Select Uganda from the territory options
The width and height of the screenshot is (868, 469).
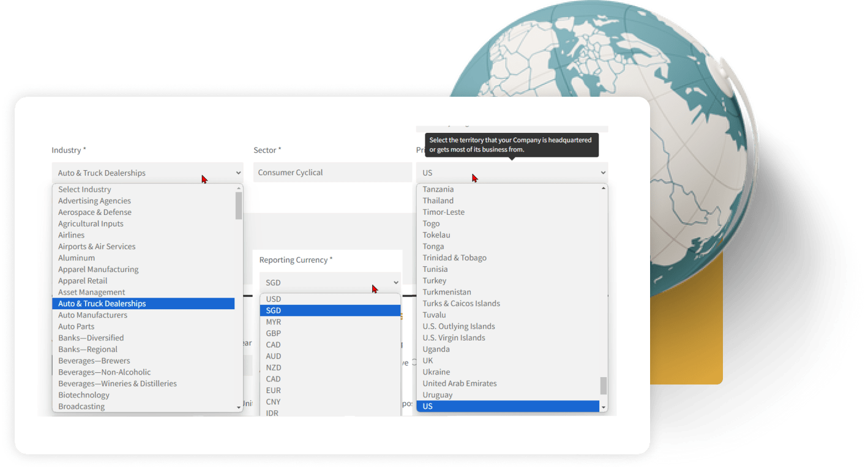pyautogui.click(x=436, y=350)
